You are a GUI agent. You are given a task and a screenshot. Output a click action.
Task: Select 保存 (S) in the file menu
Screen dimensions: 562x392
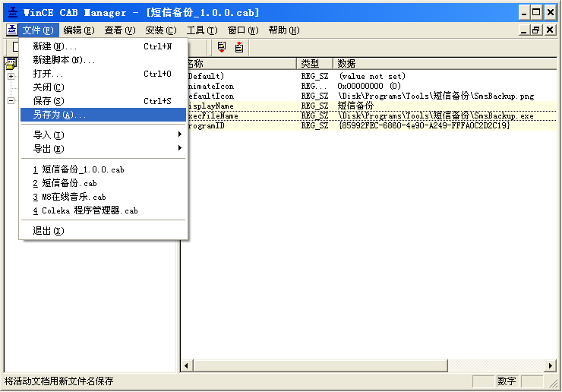tap(103, 101)
